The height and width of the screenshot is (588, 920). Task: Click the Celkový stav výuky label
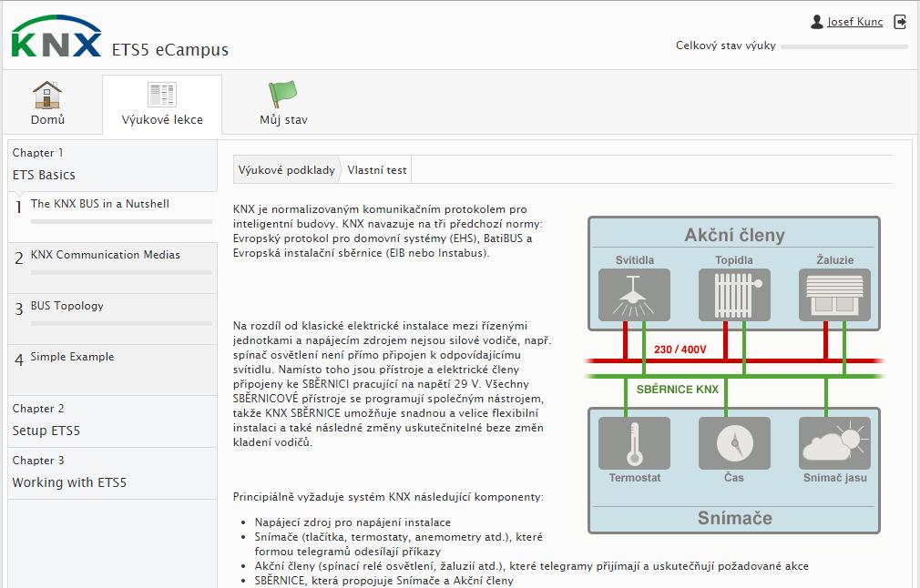[726, 46]
